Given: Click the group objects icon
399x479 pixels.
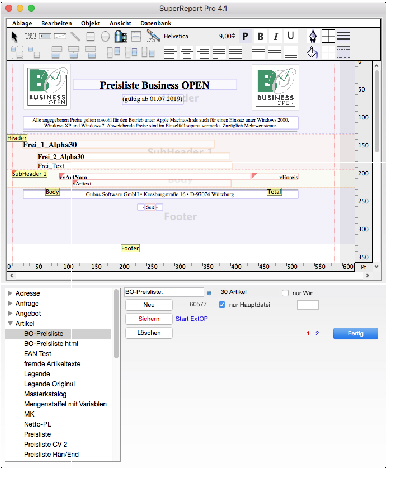Looking at the screenshot, I should (x=17, y=52).
